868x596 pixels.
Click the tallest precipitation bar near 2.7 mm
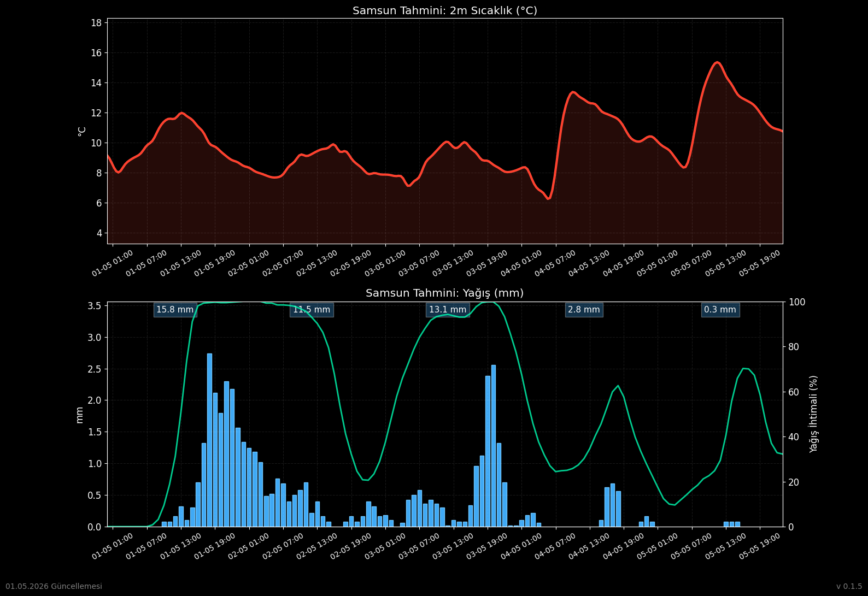coord(209,440)
